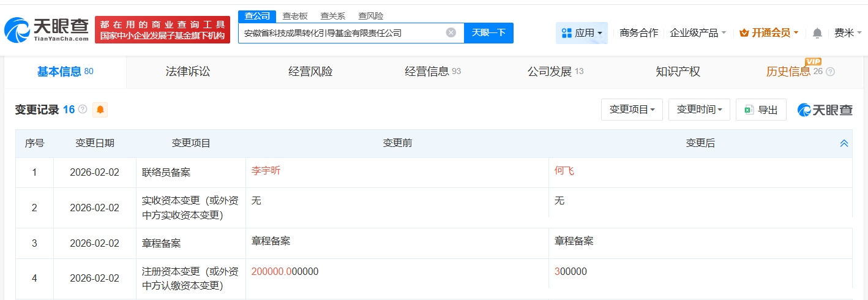
Task: Switch to the 知识产权 tab
Action: click(x=678, y=72)
